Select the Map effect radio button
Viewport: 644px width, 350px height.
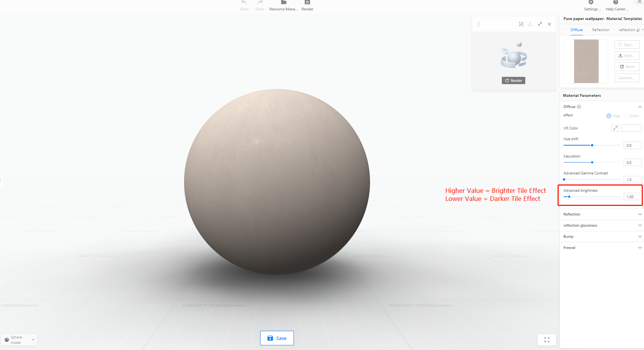[x=609, y=116]
